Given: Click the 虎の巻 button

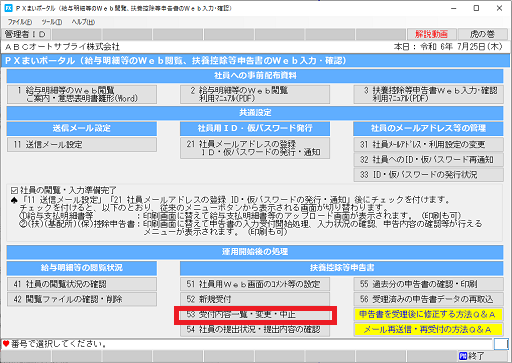Looking at the screenshot, I should (482, 34).
